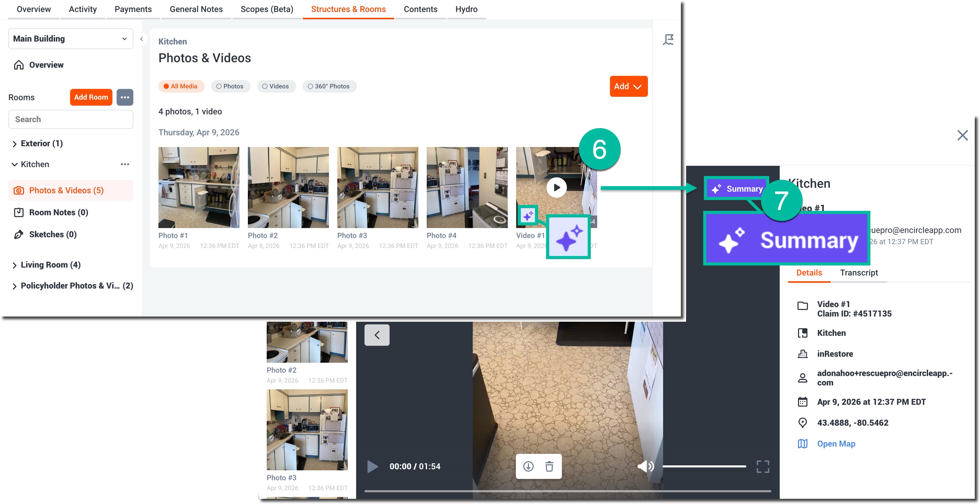Image resolution: width=980 pixels, height=504 pixels.
Task: Select the Videos media filter
Action: click(x=276, y=86)
